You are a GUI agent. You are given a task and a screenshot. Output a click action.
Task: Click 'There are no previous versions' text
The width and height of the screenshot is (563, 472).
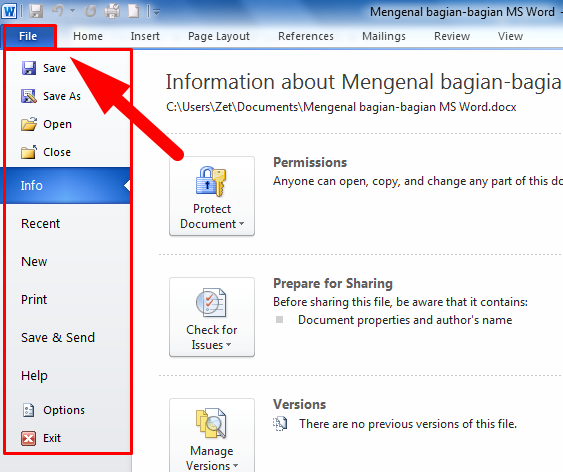408,424
